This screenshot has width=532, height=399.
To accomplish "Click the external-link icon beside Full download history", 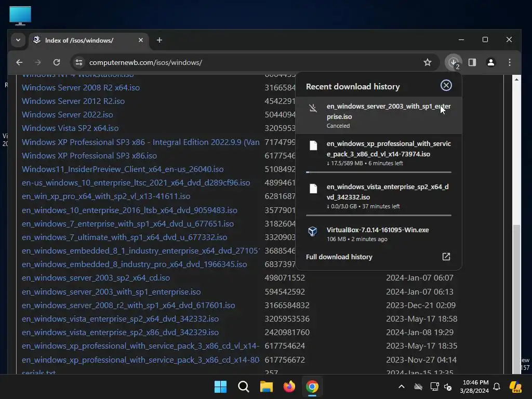I will point(446,257).
